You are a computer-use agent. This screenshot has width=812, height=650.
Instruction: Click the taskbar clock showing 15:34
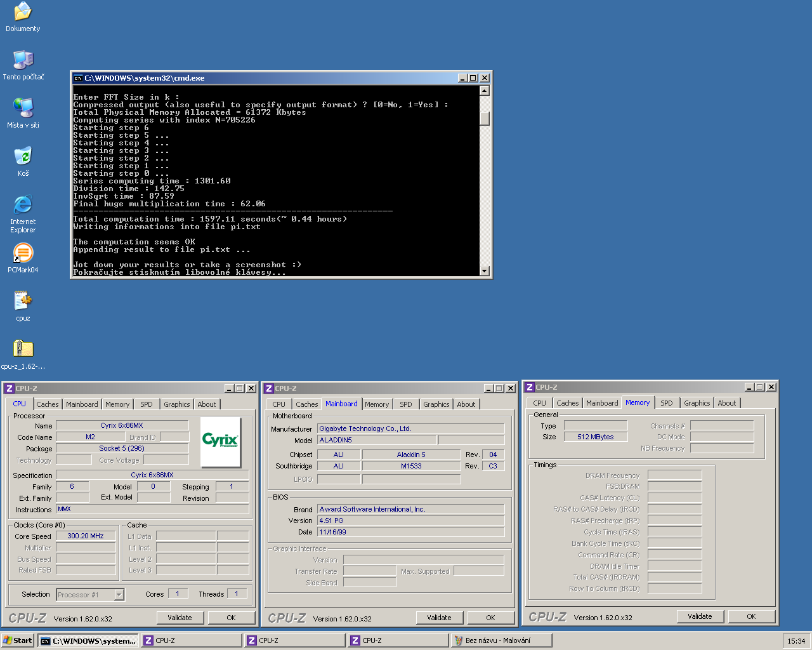pyautogui.click(x=796, y=641)
